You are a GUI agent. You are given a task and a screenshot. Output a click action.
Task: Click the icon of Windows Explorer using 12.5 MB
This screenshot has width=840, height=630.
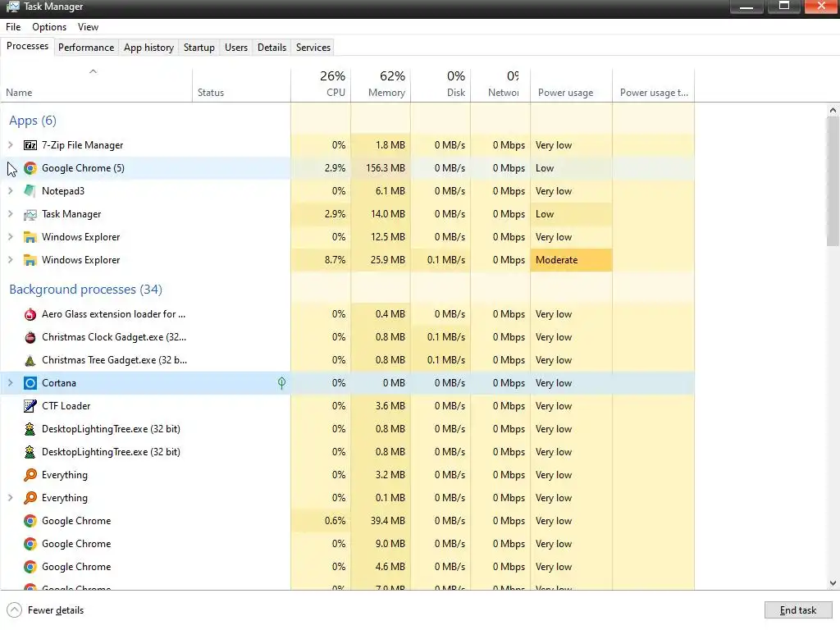(30, 237)
